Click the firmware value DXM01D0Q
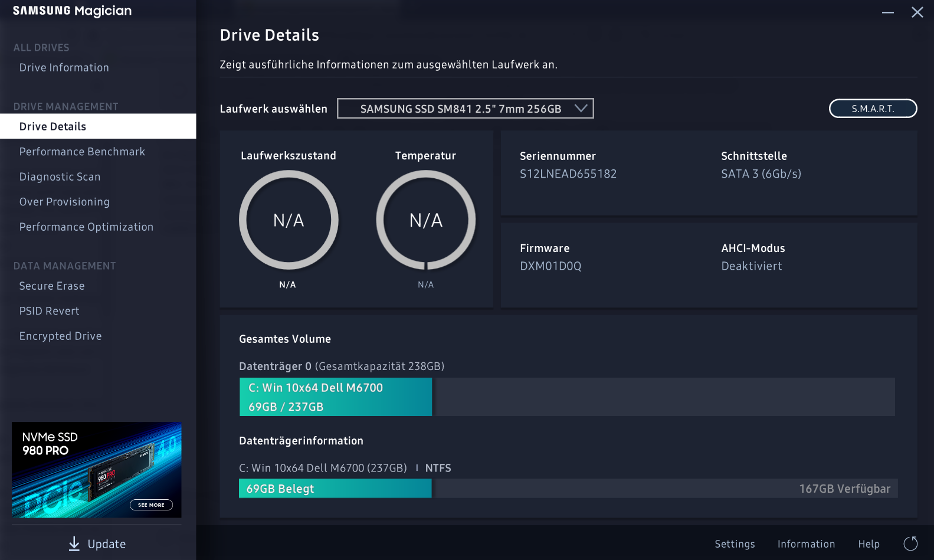Screen dimensions: 934x560 point(550,266)
